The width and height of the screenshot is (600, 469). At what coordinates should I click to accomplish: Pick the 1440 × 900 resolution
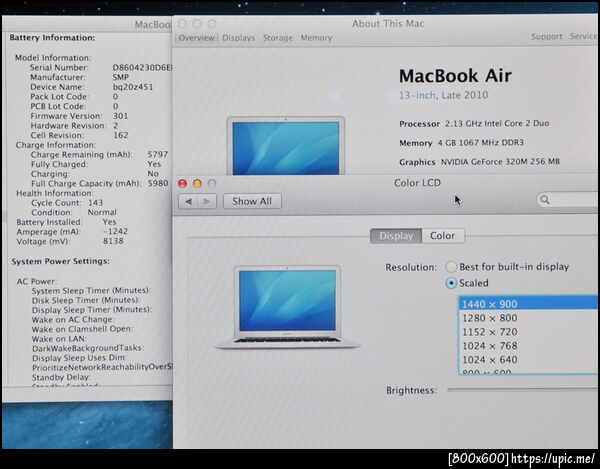(528, 304)
